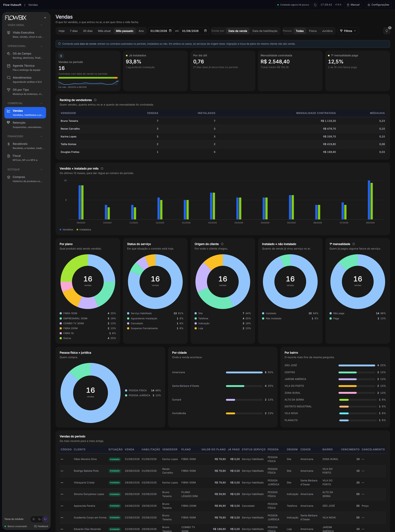Click the Agenda Técnica calendar icon
395x532 pixels.
coord(9,66)
